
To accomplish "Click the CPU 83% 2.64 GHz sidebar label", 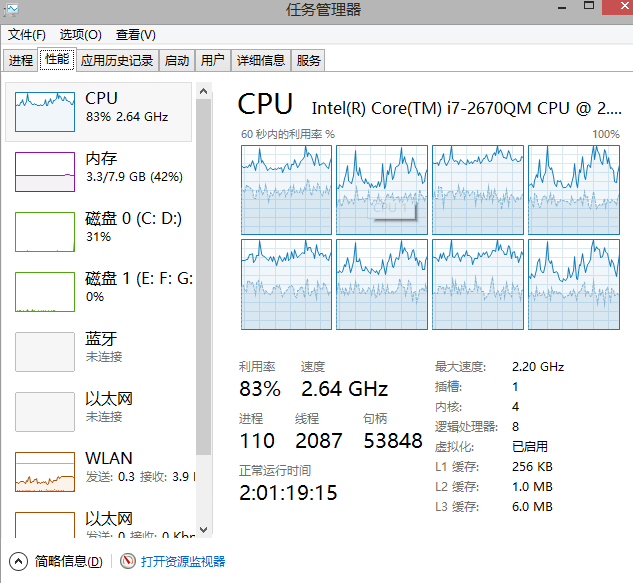I will (127, 107).
